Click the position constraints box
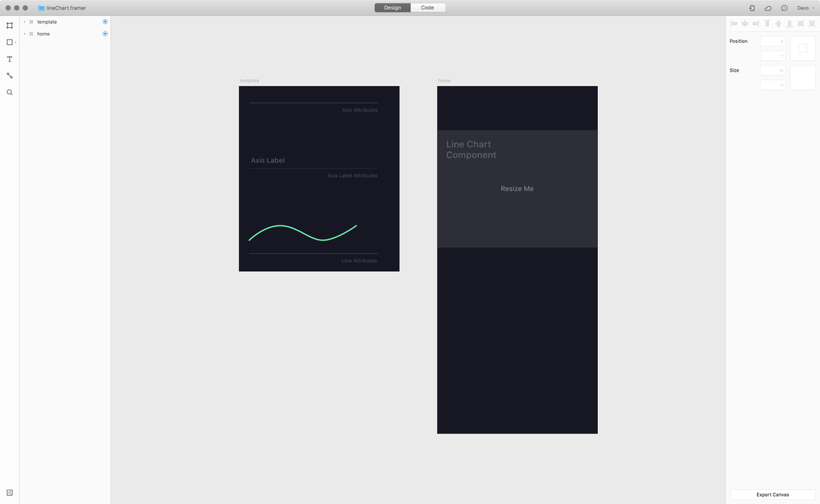820x504 pixels. click(803, 48)
